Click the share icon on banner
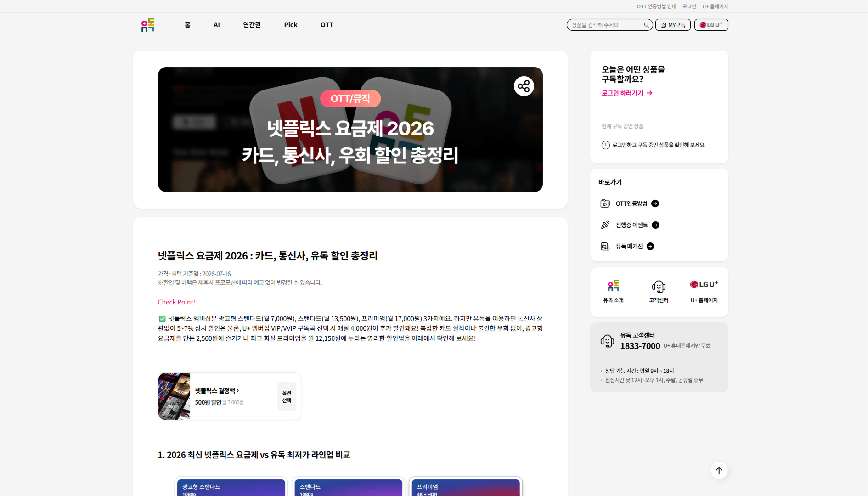868x496 pixels. tap(524, 86)
